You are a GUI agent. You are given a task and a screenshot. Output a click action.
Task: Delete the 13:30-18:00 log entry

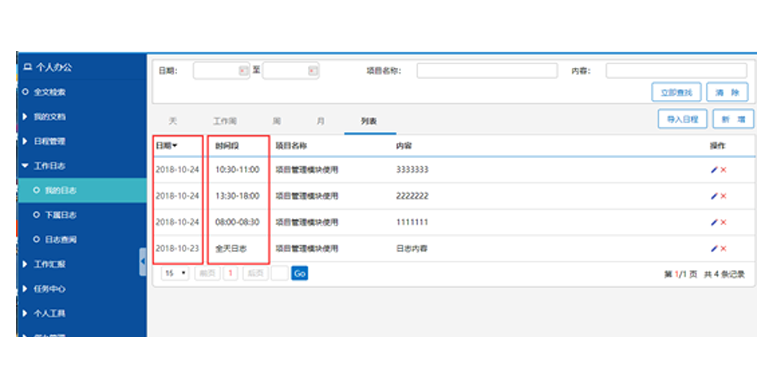pos(724,196)
